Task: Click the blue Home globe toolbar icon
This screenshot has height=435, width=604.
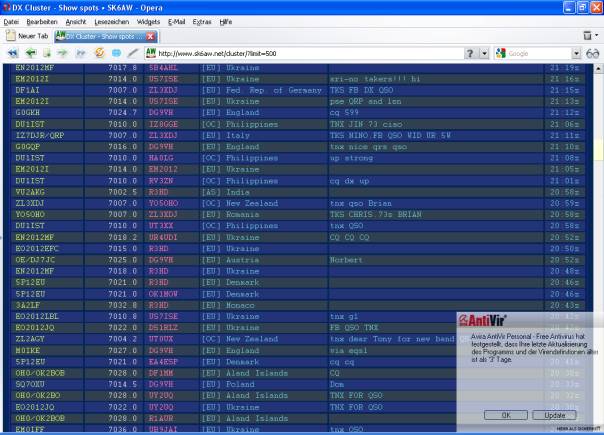Action: click(x=116, y=53)
